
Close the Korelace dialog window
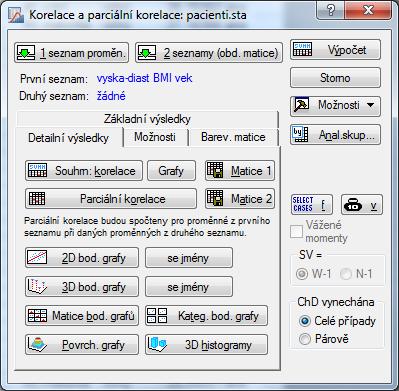click(x=368, y=10)
